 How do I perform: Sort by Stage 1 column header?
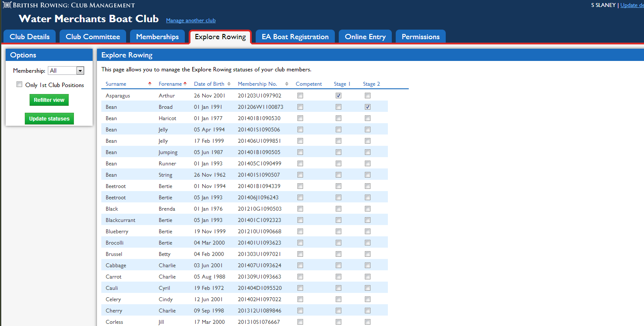coord(342,84)
